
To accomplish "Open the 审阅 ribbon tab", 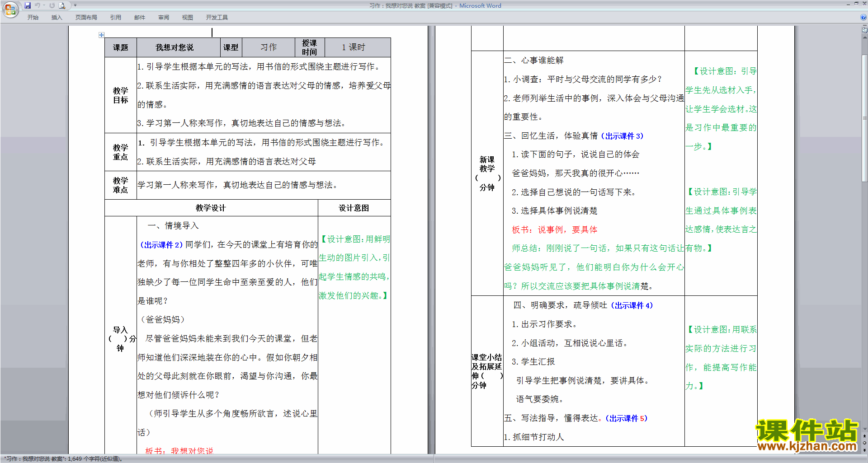I will click(x=164, y=18).
